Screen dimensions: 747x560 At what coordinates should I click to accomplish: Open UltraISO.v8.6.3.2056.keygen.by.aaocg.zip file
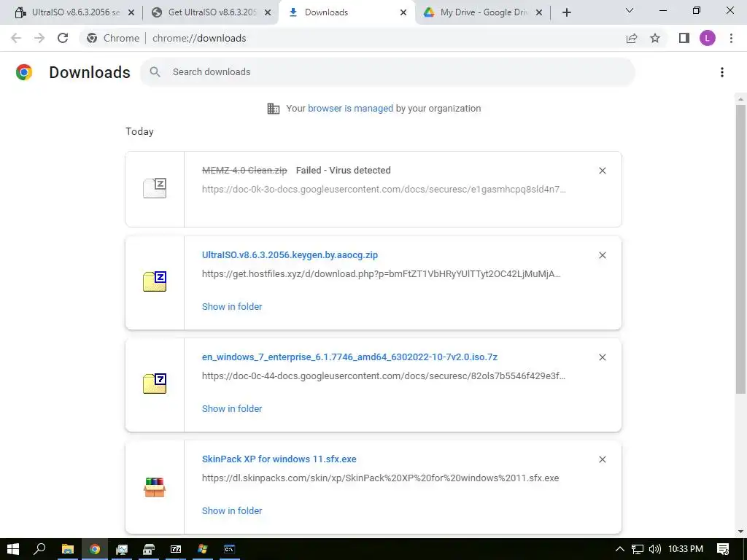[x=290, y=254]
